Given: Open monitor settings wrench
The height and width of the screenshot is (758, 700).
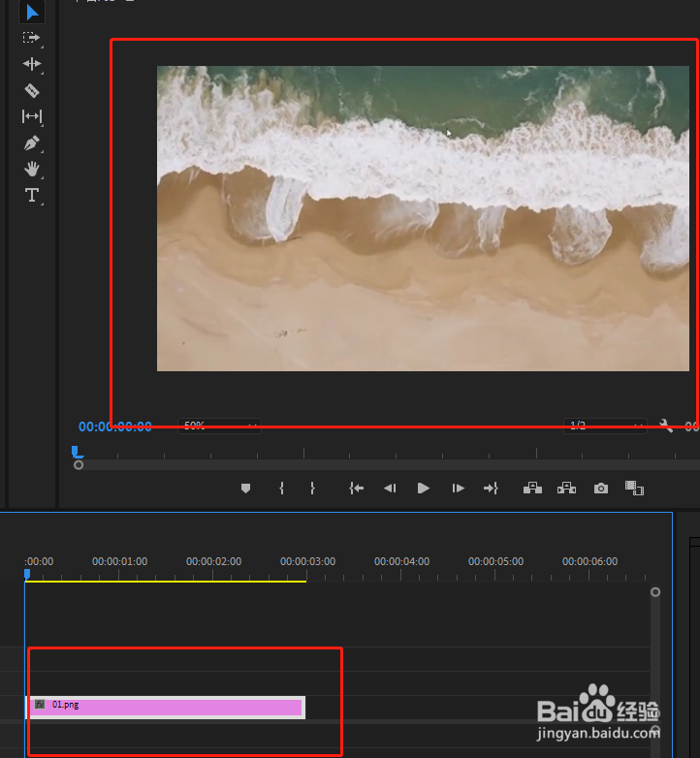Looking at the screenshot, I should click(666, 426).
